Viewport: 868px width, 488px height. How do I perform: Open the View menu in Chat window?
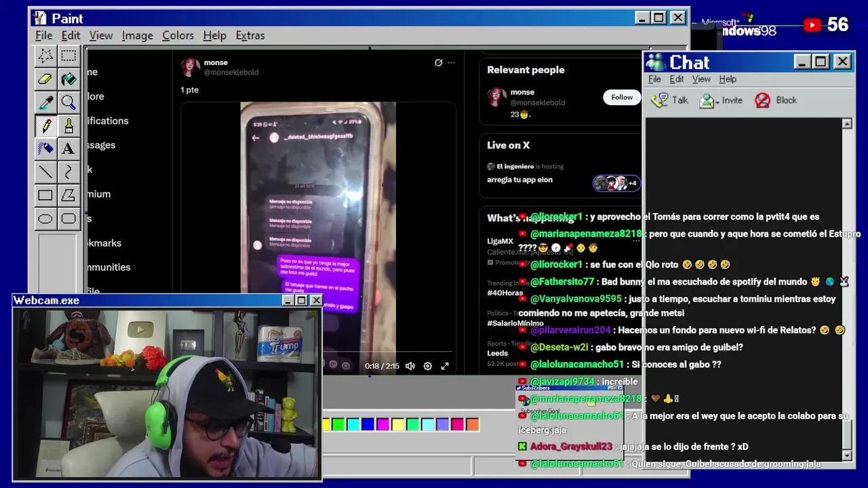pos(701,79)
